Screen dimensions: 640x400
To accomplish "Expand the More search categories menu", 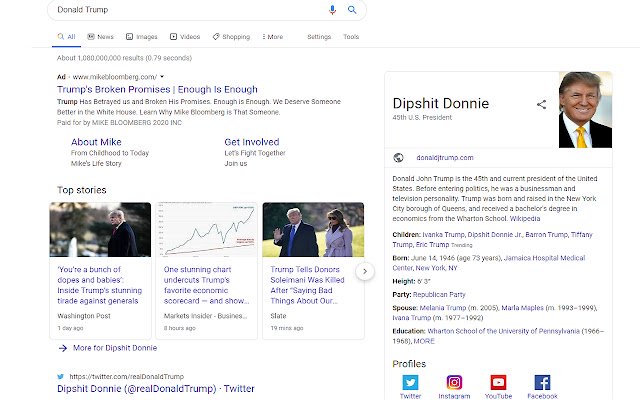I will (272, 37).
